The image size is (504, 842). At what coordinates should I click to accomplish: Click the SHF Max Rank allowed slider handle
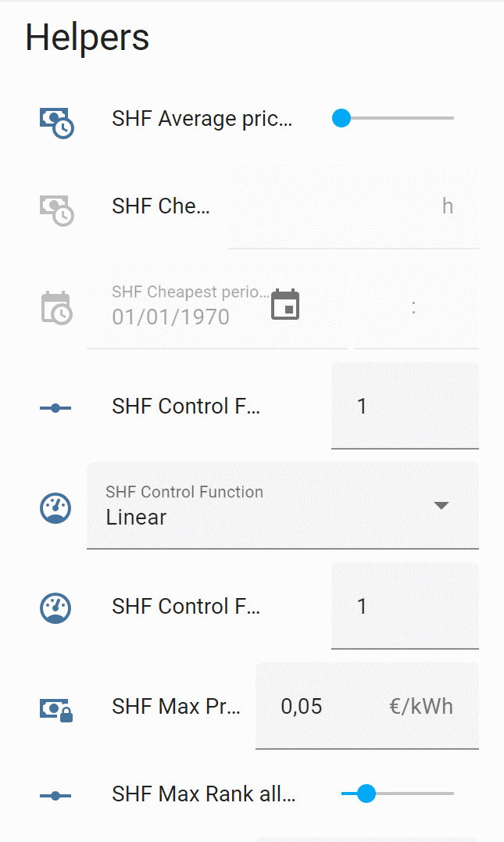click(x=366, y=794)
